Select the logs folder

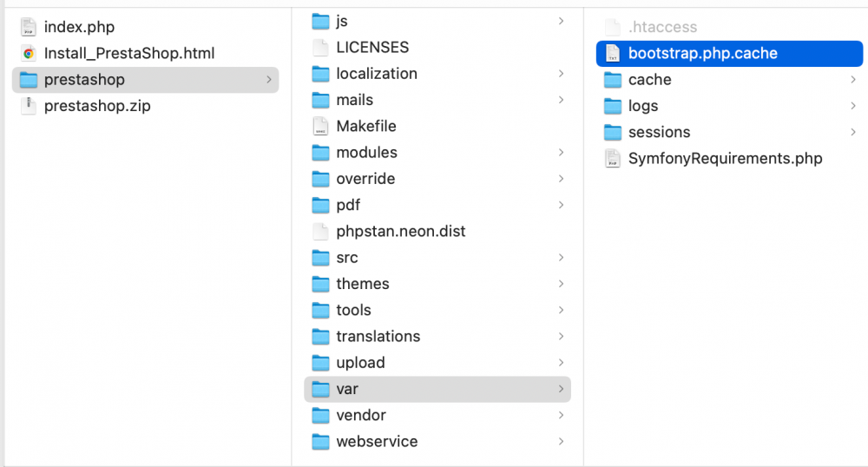point(643,106)
